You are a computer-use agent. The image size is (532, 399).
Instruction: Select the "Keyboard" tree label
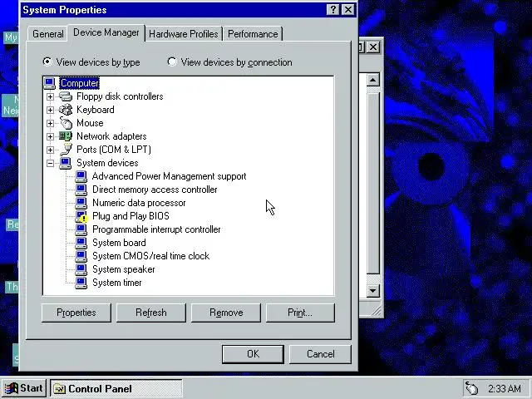click(96, 110)
